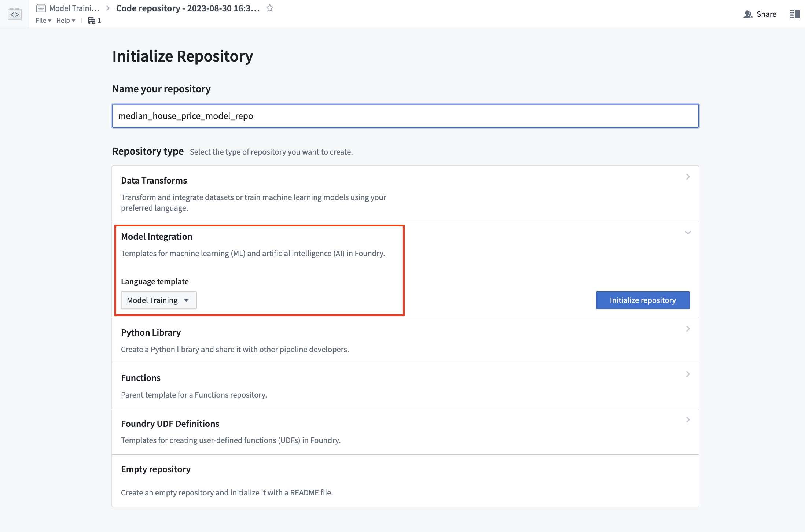Expand the Python Library chevron

pyautogui.click(x=688, y=329)
